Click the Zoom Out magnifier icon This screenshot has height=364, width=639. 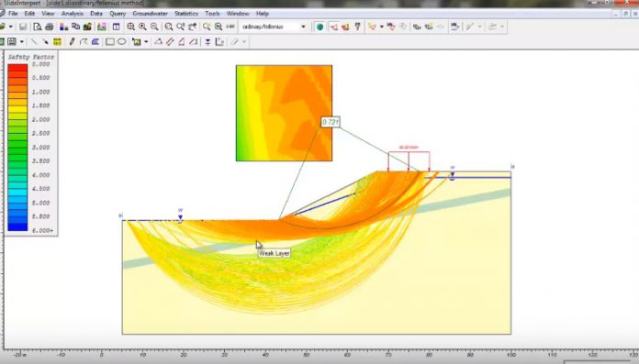154,27
